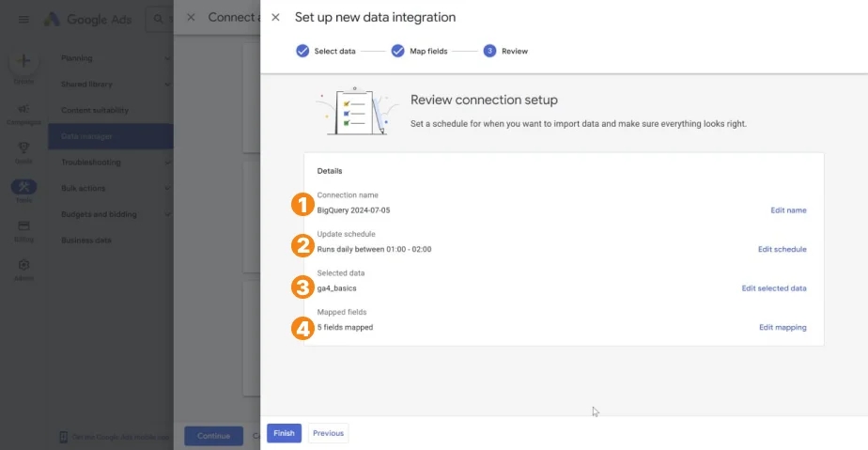Click the Finish button
This screenshot has height=450, width=868.
(x=284, y=433)
